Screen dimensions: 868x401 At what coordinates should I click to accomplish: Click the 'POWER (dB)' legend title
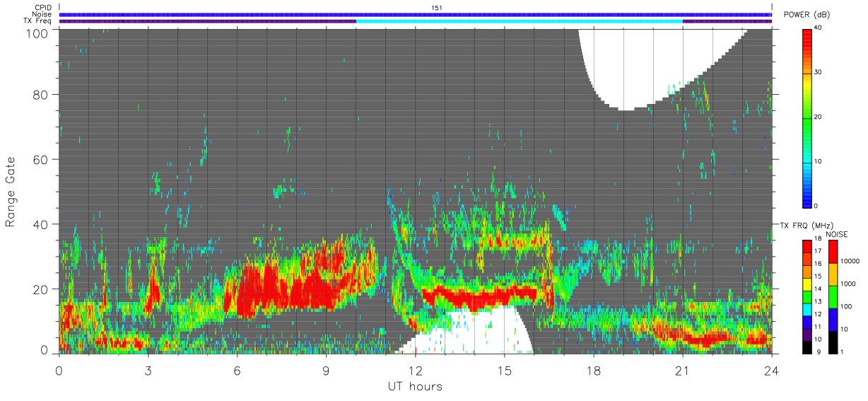pos(807,15)
